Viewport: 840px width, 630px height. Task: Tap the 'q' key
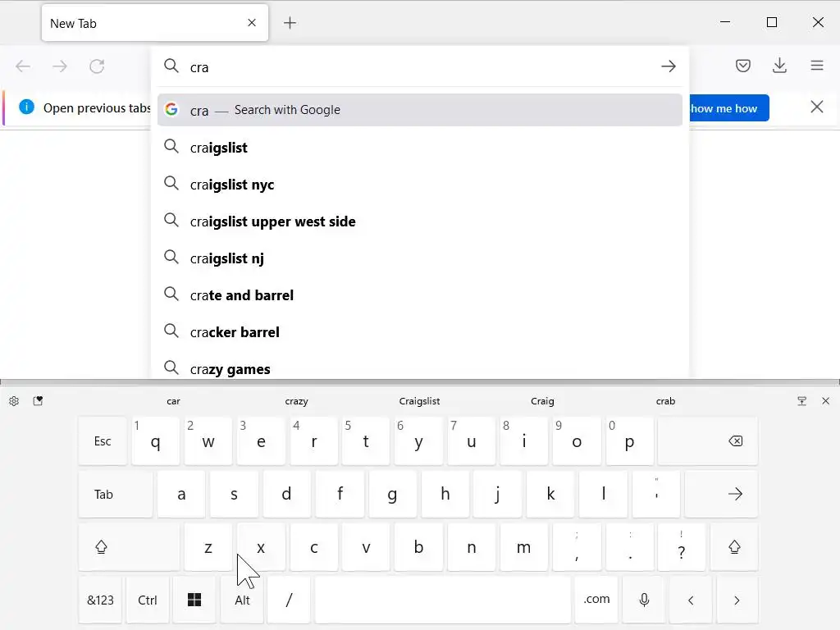click(x=155, y=441)
